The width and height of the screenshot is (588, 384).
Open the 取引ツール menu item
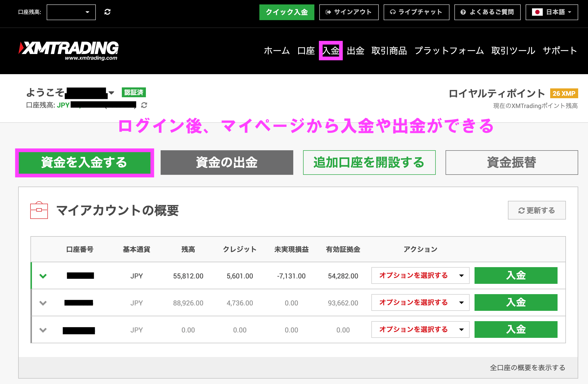point(513,51)
